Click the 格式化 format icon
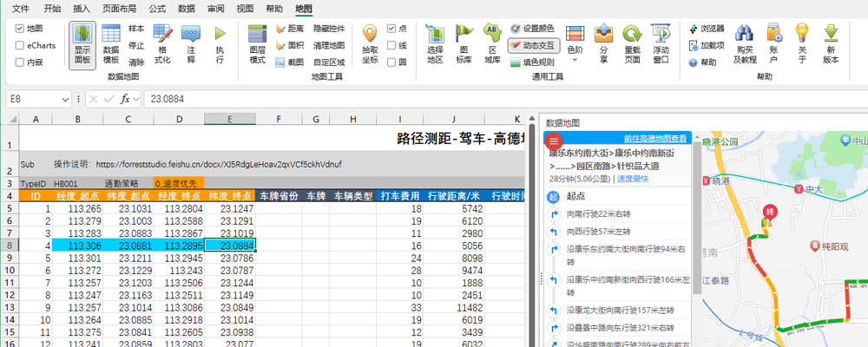Screen dimensions: 868x347 162,45
